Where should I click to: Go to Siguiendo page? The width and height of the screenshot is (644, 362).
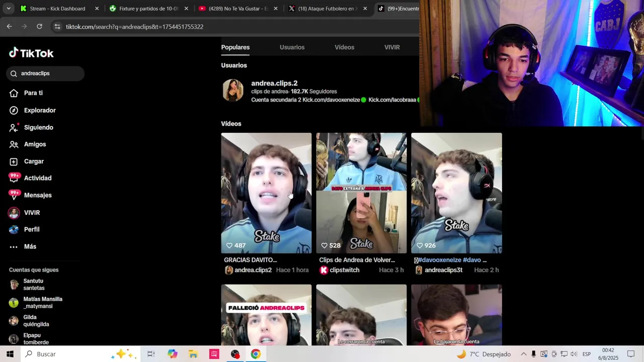point(38,127)
